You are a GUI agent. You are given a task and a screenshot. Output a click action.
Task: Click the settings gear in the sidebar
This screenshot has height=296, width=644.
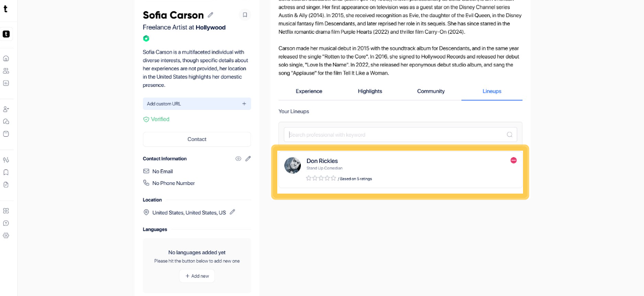[6, 235]
